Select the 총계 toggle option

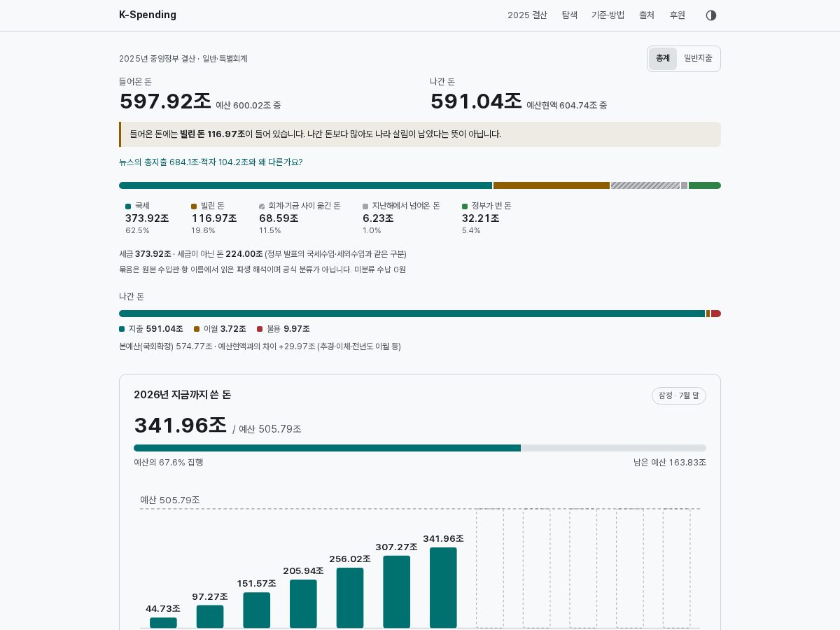[x=663, y=59]
